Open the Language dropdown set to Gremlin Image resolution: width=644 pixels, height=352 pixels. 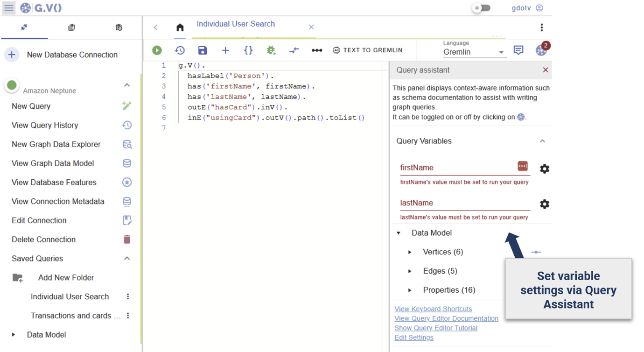473,52
